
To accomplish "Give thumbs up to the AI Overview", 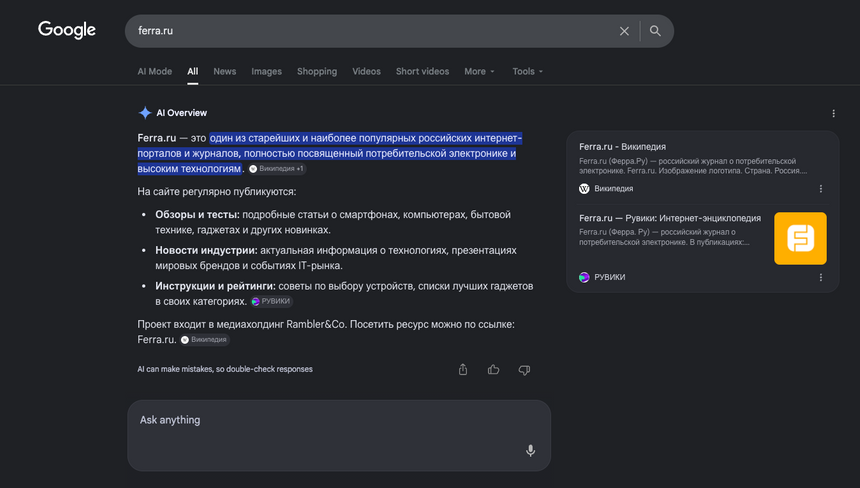I will pyautogui.click(x=494, y=370).
